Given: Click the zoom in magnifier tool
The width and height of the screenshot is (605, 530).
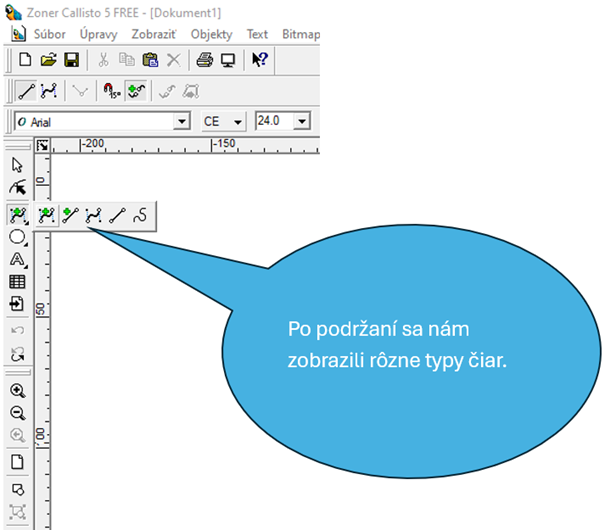Looking at the screenshot, I should (x=17, y=390).
